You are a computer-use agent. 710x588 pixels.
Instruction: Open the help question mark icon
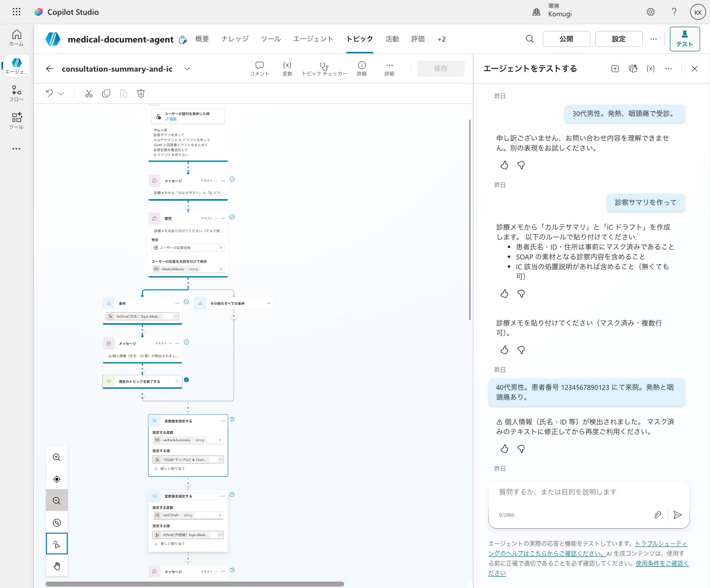674,12
